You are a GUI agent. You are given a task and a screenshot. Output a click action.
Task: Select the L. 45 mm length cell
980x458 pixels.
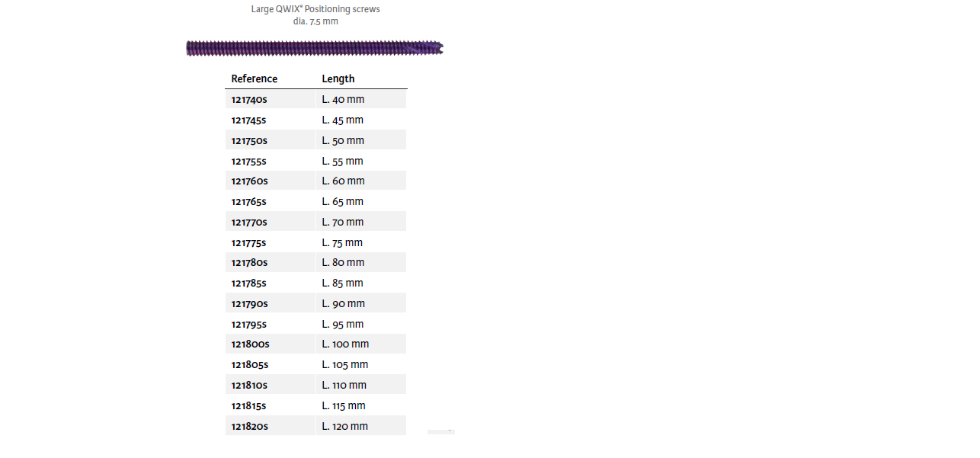[x=342, y=120]
